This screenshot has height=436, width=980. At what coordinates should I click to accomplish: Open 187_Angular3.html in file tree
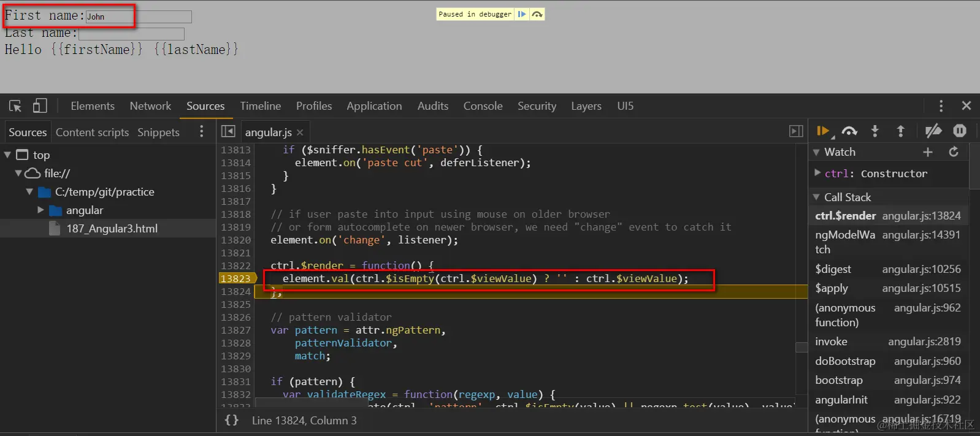(x=112, y=229)
